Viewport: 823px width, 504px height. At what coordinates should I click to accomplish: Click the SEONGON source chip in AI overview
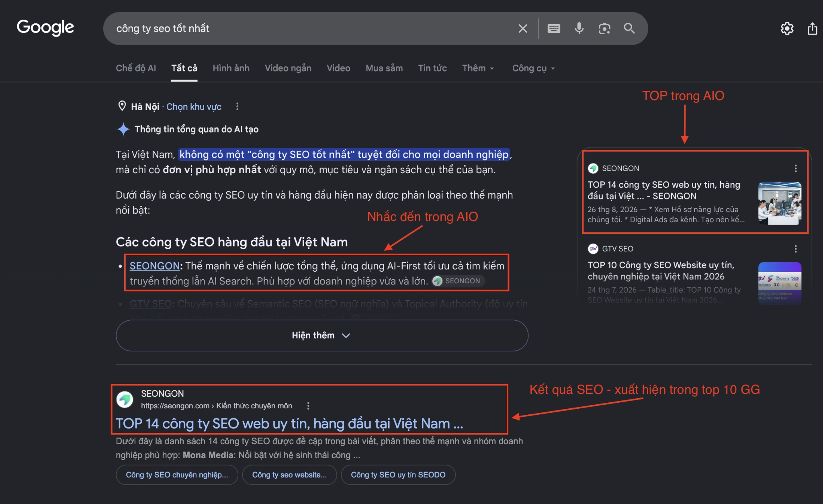[458, 281]
